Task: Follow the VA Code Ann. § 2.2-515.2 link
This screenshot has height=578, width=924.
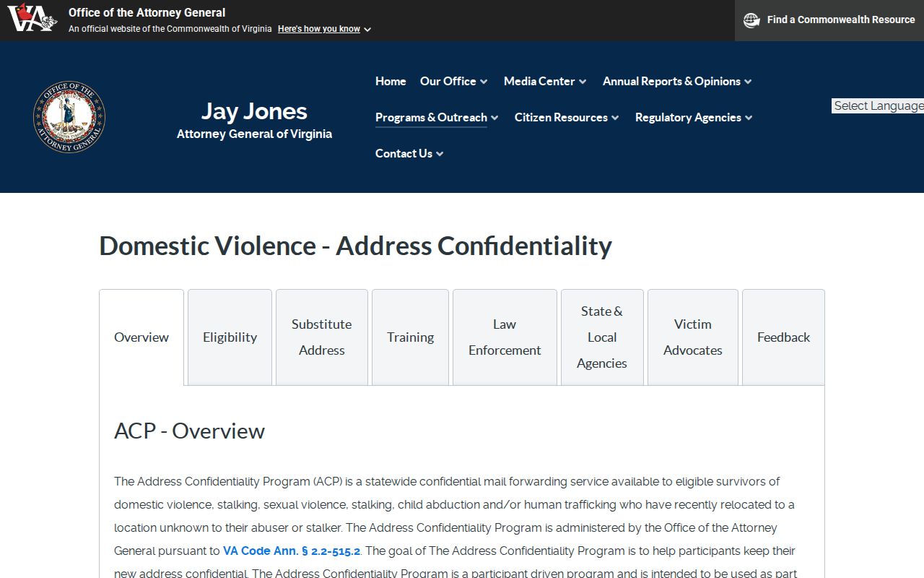Action: click(292, 551)
